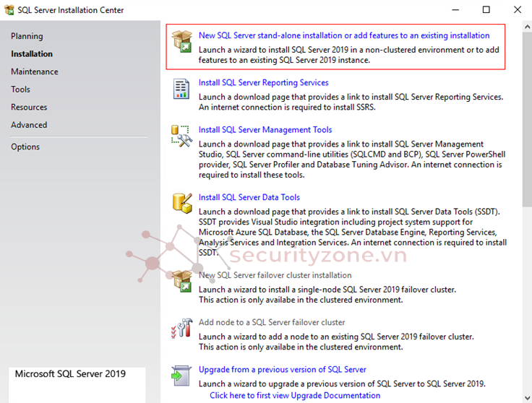The image size is (532, 403).
Task: Click the Reporting Services document icon
Action: click(181, 90)
